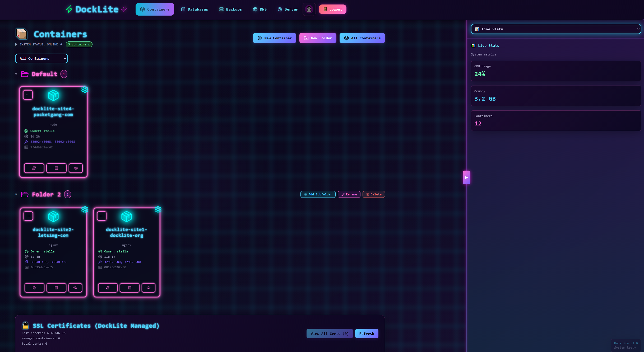View details of docklite-site4-packetgang-com via eye icon
The image size is (644, 352).
76,168
